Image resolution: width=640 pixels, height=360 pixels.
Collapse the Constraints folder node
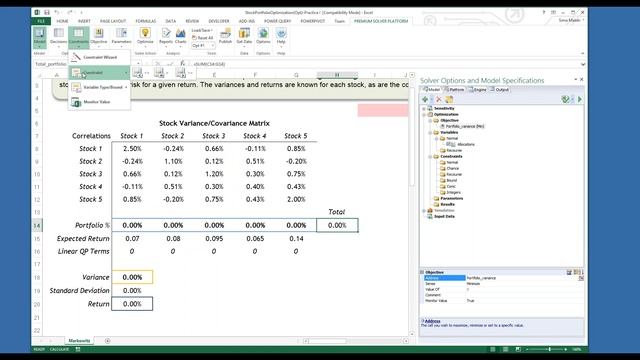(x=430, y=157)
